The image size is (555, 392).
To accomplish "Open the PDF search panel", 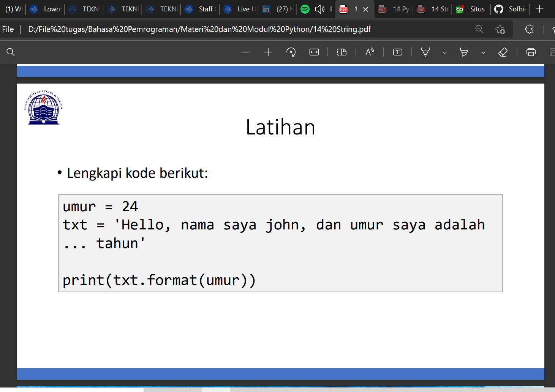I will [10, 52].
